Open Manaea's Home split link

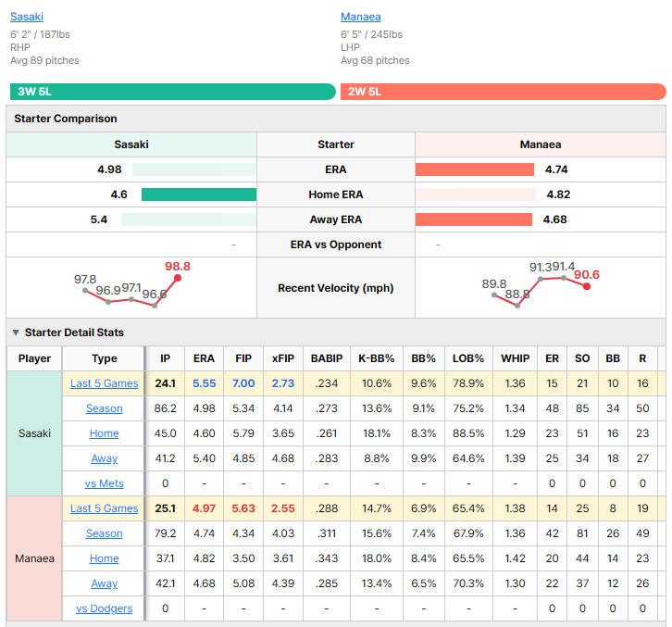click(x=105, y=558)
